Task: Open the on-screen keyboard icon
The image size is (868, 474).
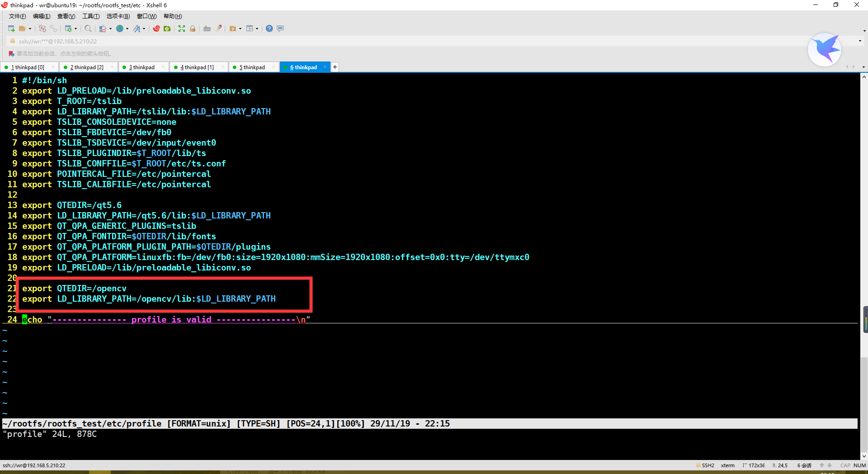Action: click(x=207, y=28)
